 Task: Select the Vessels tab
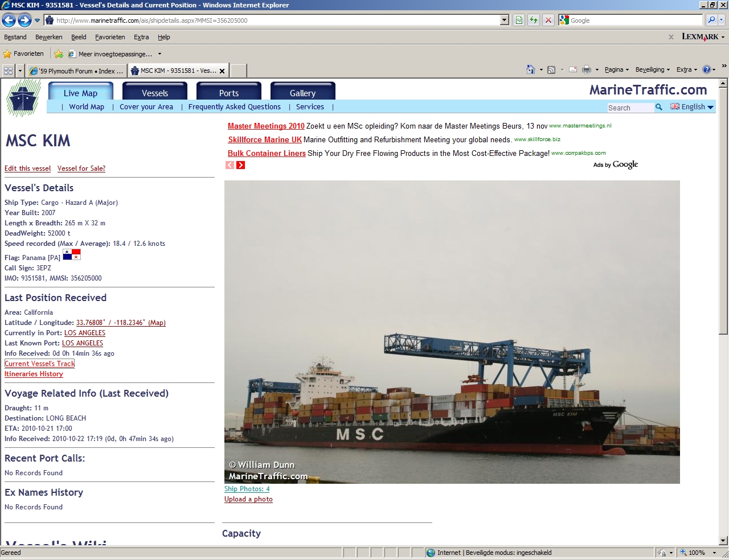[155, 92]
